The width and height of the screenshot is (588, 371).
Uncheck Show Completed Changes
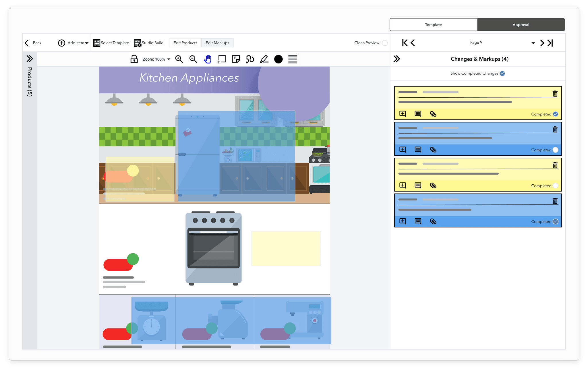pos(502,73)
